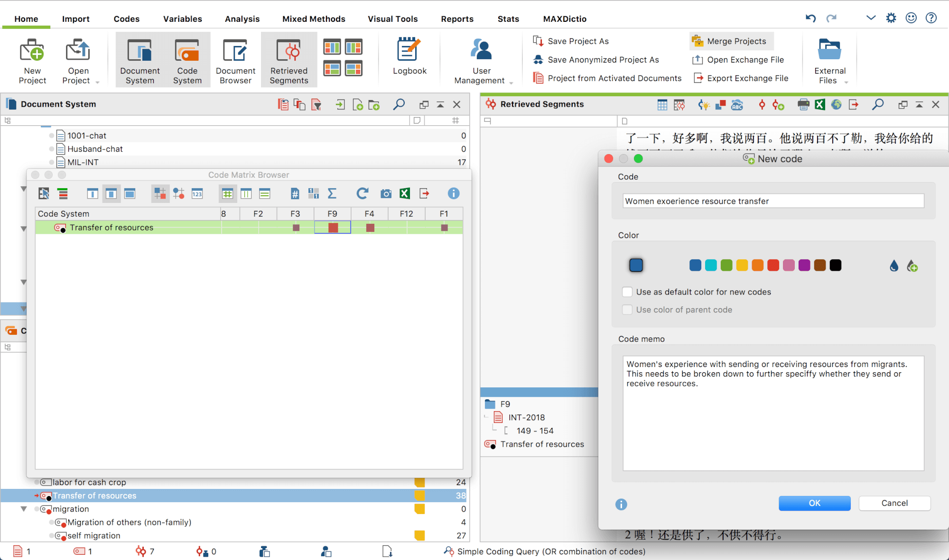
Task: Click the search magnifier in Document System panel
Action: (x=399, y=104)
